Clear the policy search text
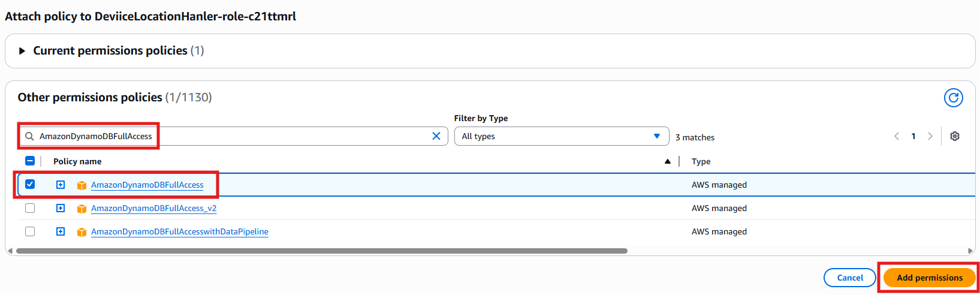The image size is (980, 295). [436, 136]
